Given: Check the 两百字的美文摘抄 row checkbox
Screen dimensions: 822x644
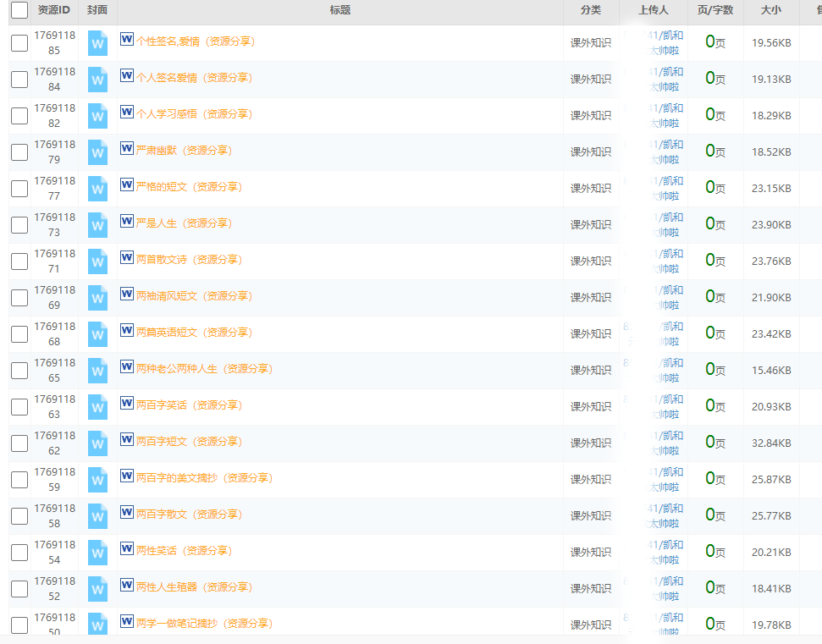Looking at the screenshot, I should (x=19, y=480).
